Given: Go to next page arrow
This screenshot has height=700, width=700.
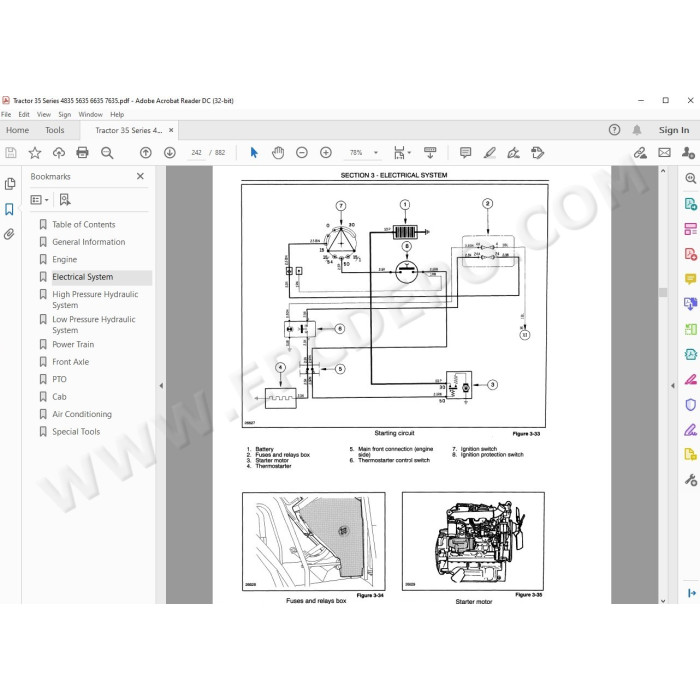Looking at the screenshot, I should click(x=170, y=153).
